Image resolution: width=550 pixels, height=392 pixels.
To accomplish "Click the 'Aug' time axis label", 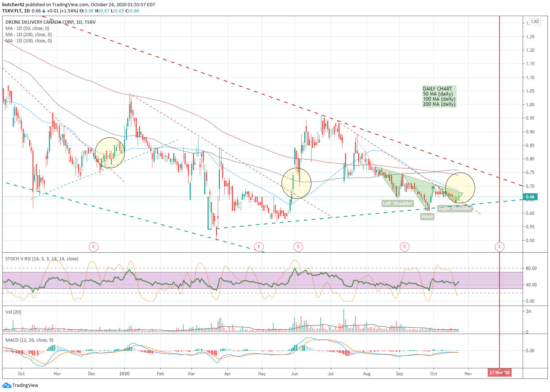I will point(367,374).
